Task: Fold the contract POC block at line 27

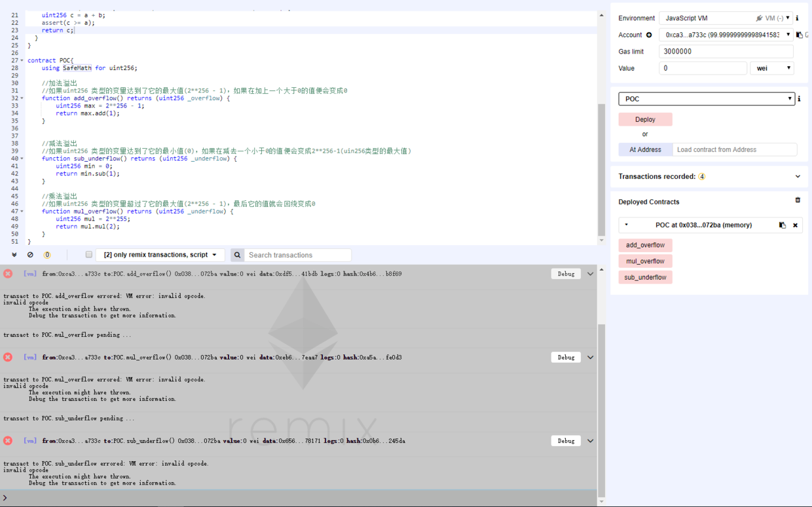Action: click(22, 60)
